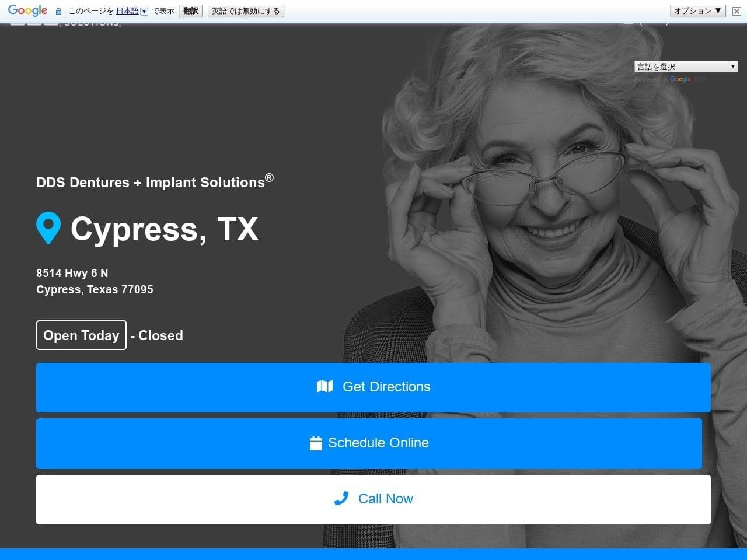Click the 翻訳 translate button
The height and width of the screenshot is (560, 747).
click(x=191, y=11)
